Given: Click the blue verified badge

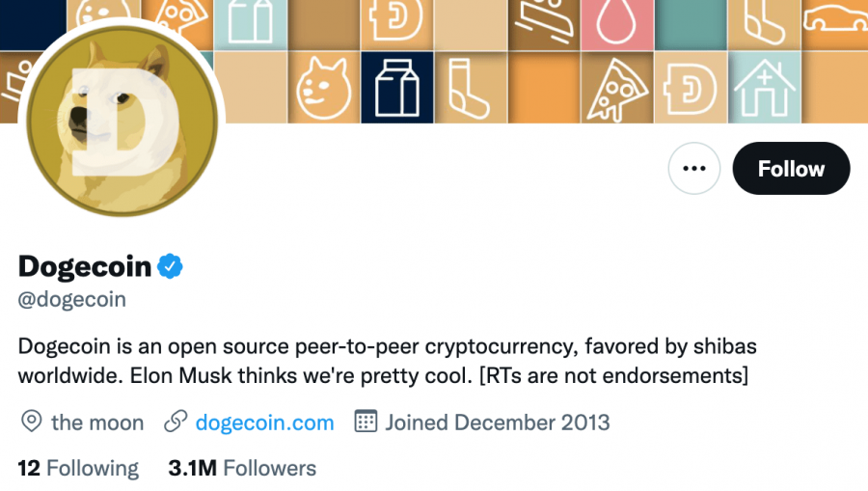Looking at the screenshot, I should click(x=171, y=266).
